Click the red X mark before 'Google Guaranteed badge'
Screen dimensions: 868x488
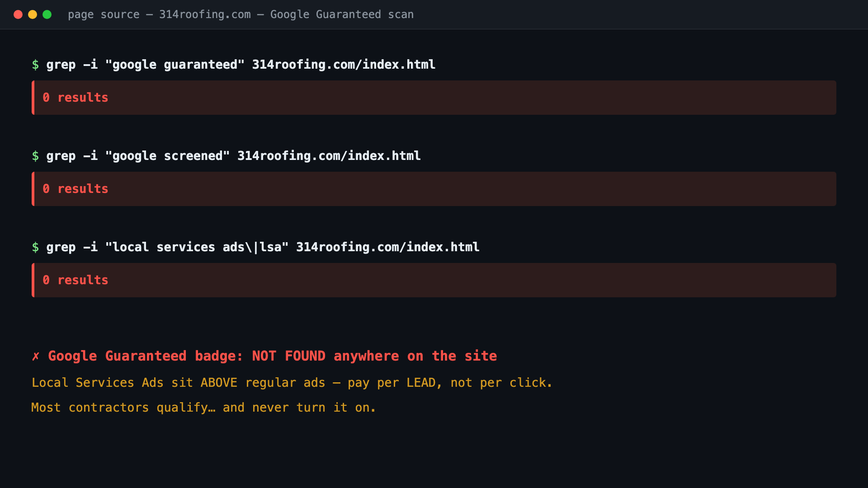pyautogui.click(x=36, y=356)
